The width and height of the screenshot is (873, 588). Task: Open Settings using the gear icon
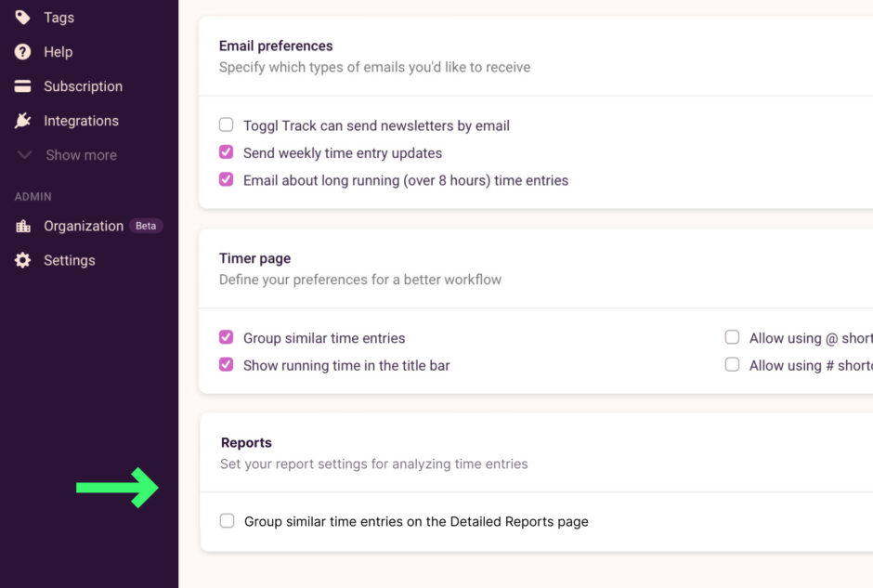(x=22, y=260)
